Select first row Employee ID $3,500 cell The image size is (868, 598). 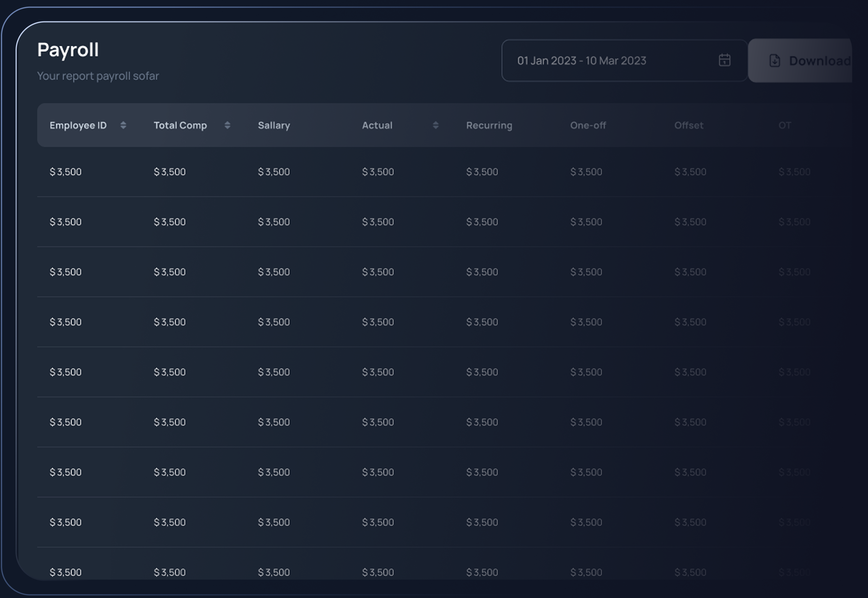coord(66,172)
